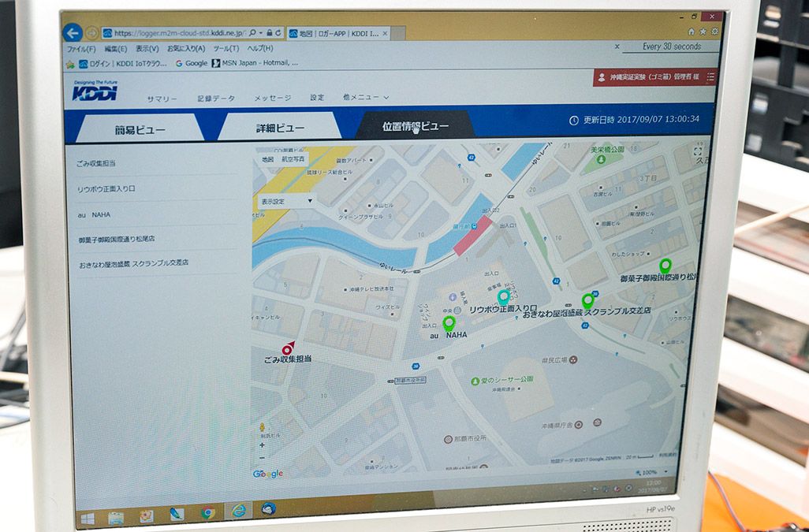809x532 pixels.
Task: Open the 設定 navigation link
Action: click(317, 98)
